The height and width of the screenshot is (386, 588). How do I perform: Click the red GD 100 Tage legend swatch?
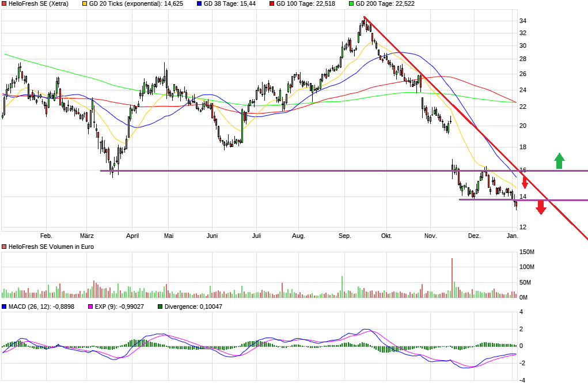(272, 4)
